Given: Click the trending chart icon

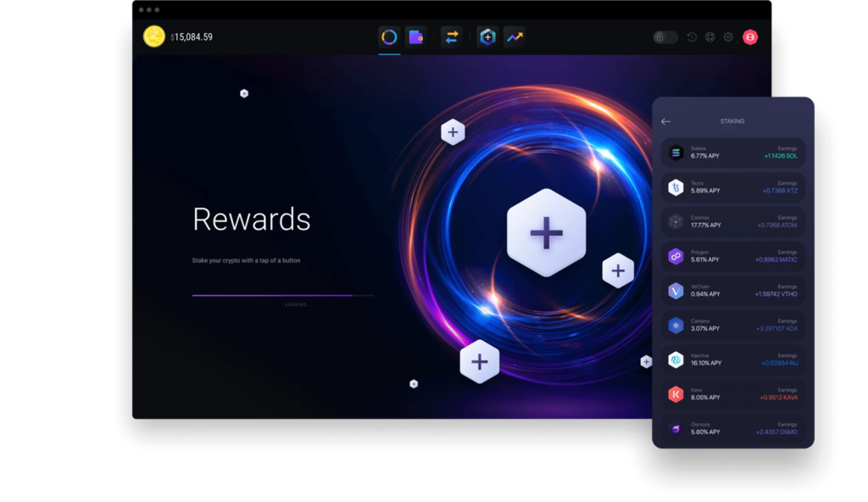Looking at the screenshot, I should point(514,37).
